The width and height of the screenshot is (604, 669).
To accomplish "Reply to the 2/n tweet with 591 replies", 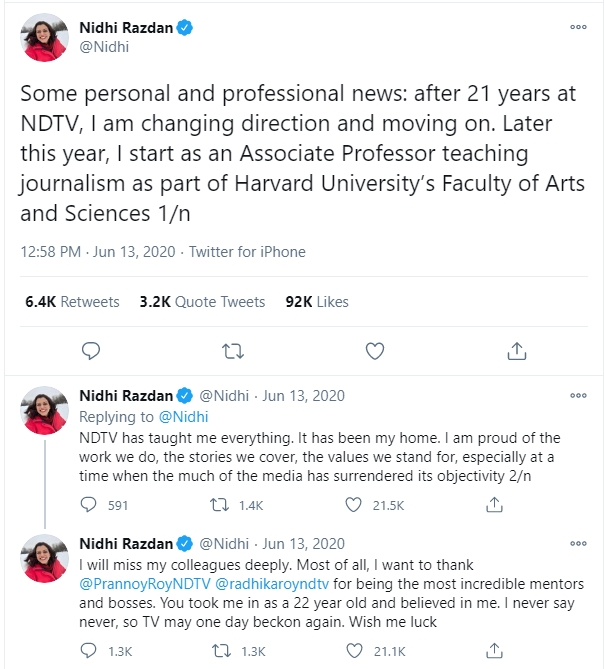I will (x=90, y=505).
